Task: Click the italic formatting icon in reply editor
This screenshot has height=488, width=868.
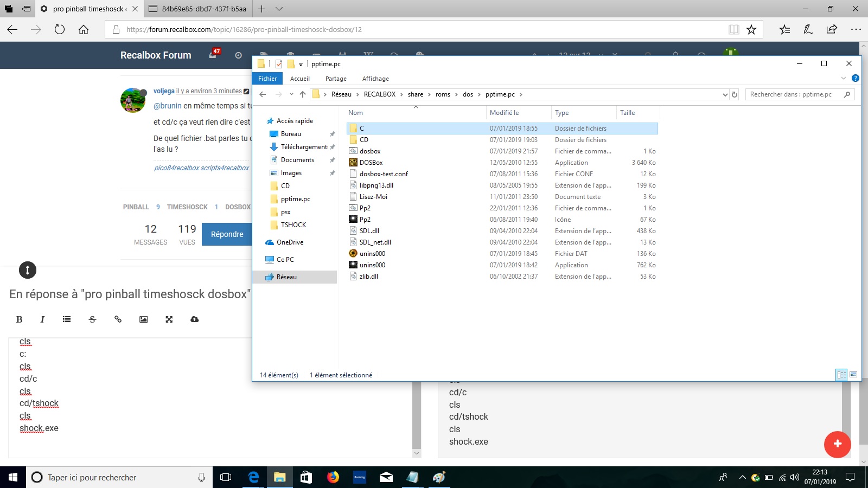Action: (x=42, y=319)
